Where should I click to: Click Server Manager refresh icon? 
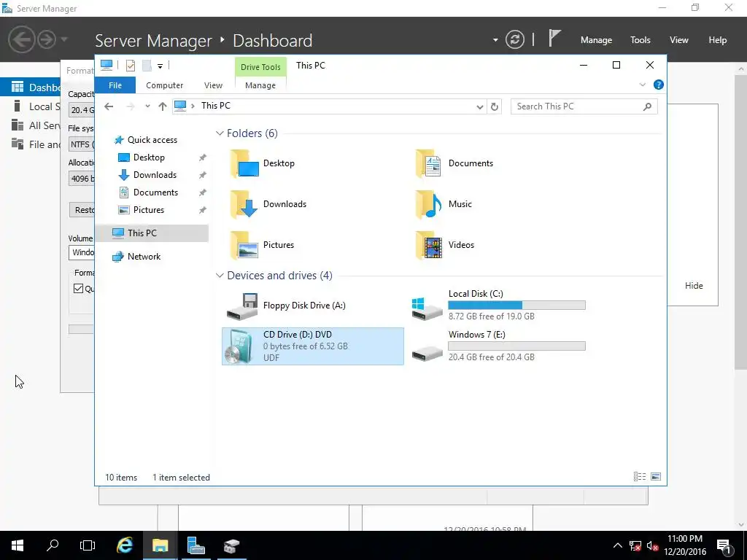pos(514,39)
